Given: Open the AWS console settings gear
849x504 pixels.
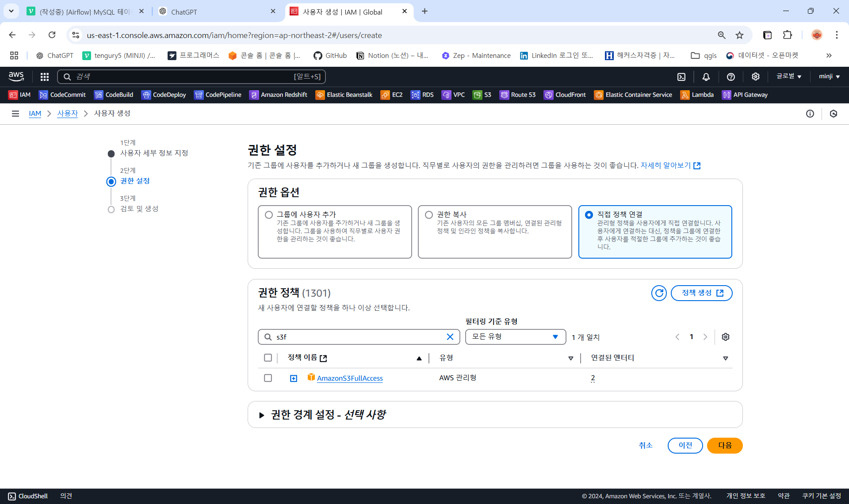Looking at the screenshot, I should 756,76.
